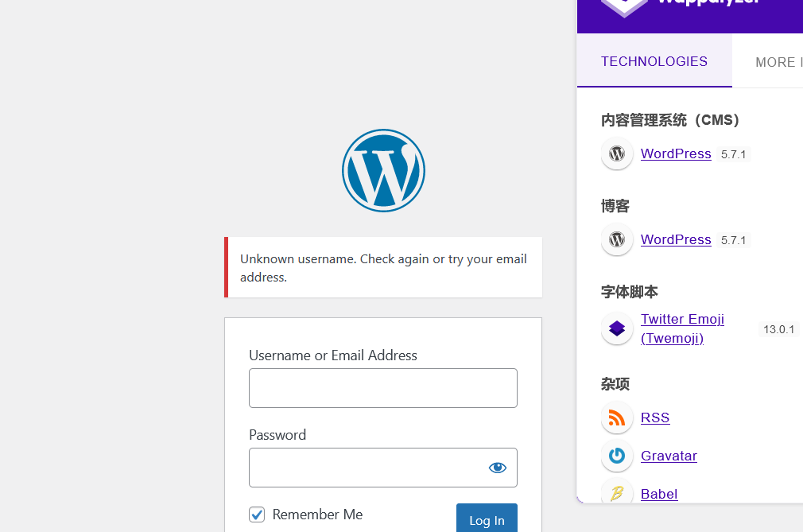Click the large WordPress logo above login form
This screenshot has width=803, height=532.
[383, 170]
